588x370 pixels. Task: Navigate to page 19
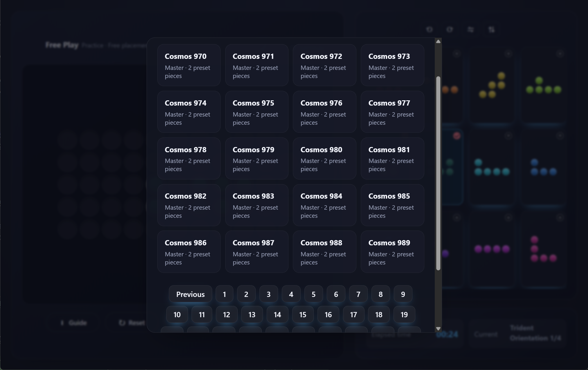coord(404,315)
